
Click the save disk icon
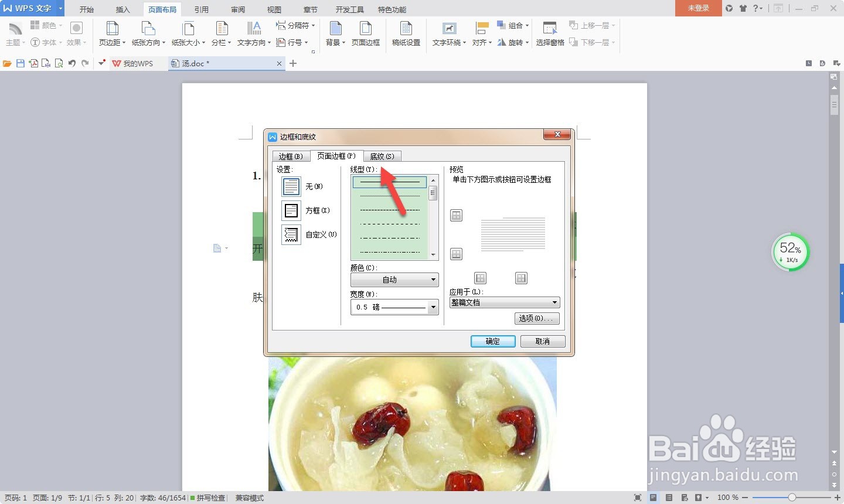21,63
